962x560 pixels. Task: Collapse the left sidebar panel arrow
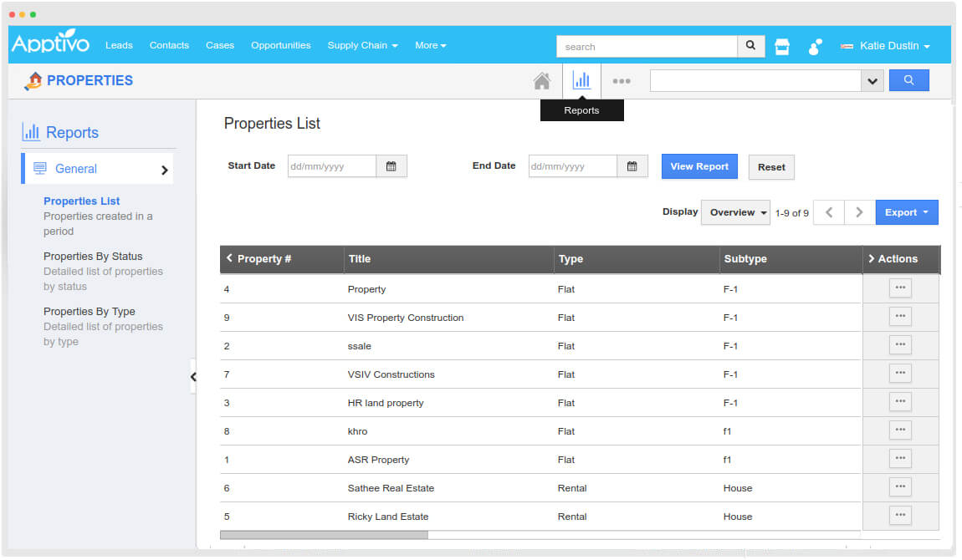(193, 377)
